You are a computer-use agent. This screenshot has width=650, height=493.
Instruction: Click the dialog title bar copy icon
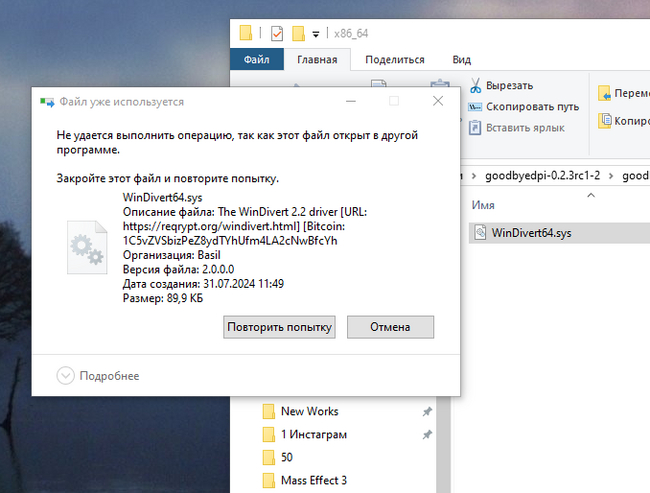tap(47, 102)
